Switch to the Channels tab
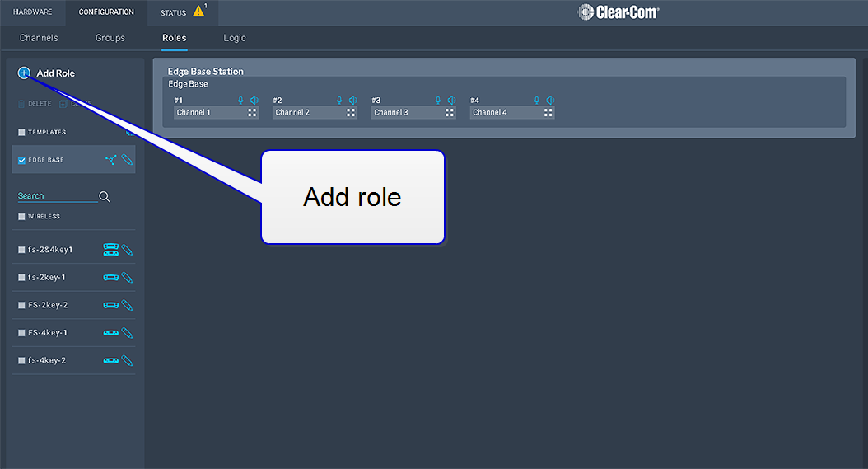This screenshot has width=868, height=469. (39, 38)
